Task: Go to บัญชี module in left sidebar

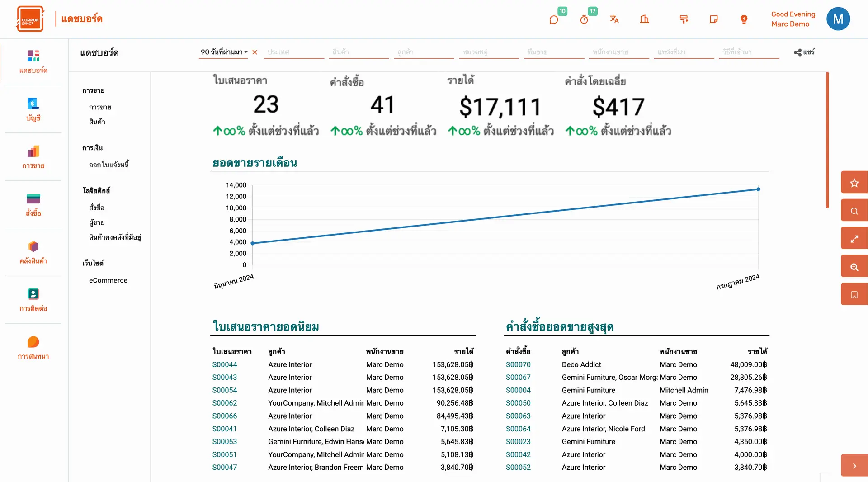Action: coord(33,109)
